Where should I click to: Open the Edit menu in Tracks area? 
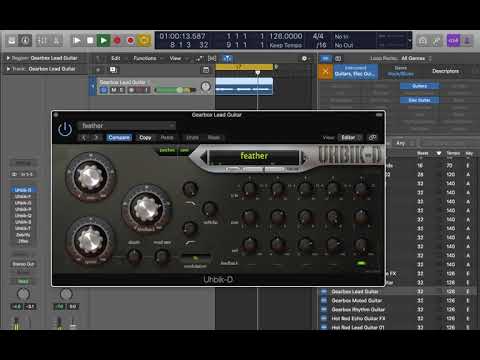point(116,58)
